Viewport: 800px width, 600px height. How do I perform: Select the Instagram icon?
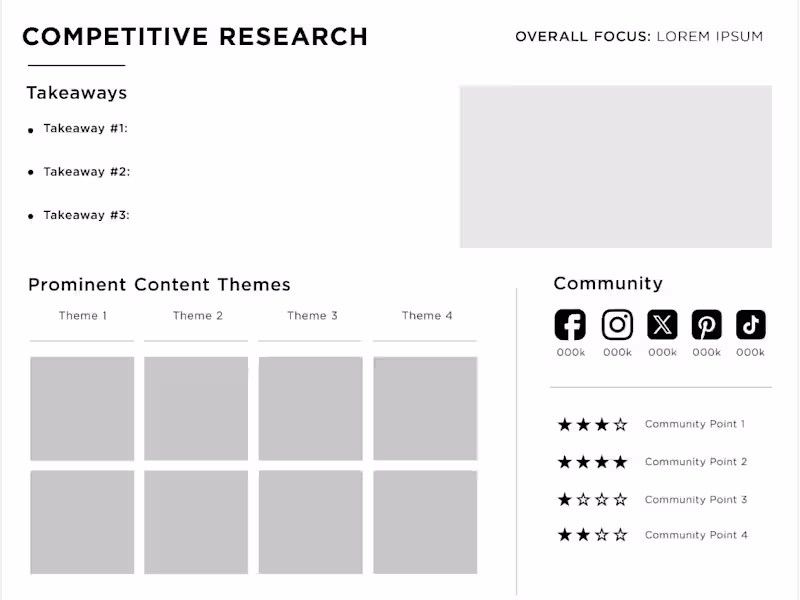[x=617, y=323]
